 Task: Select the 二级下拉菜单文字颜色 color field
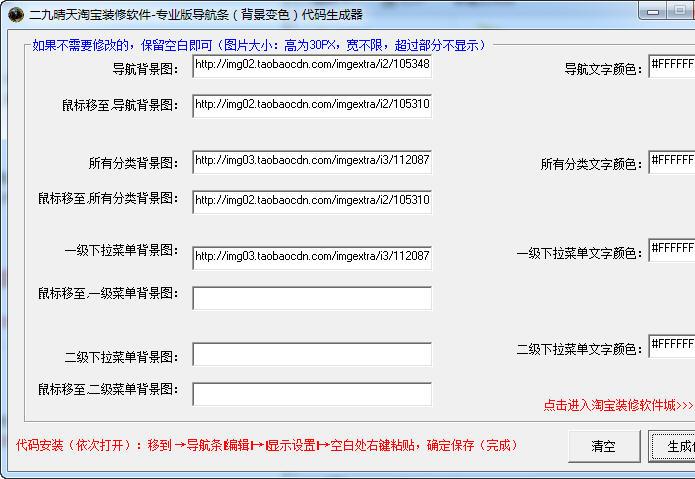[x=672, y=346]
